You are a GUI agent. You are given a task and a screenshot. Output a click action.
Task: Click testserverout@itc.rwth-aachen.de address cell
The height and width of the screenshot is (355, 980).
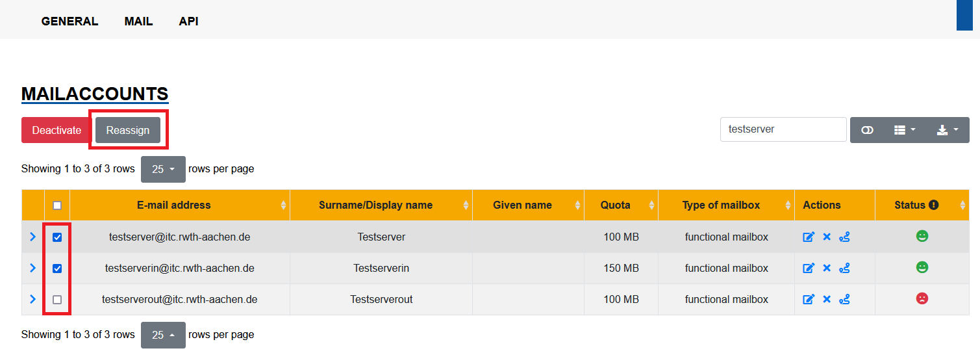coord(180,300)
